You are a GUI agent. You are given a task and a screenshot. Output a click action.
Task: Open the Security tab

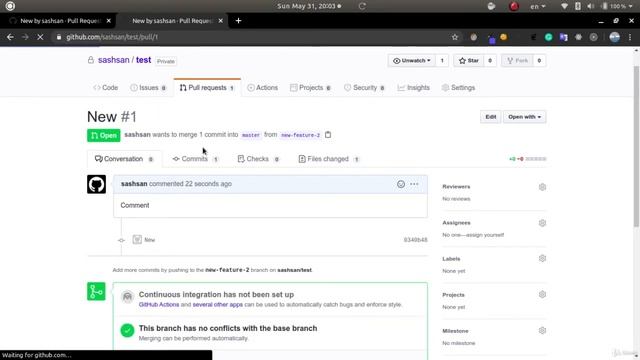[364, 88]
